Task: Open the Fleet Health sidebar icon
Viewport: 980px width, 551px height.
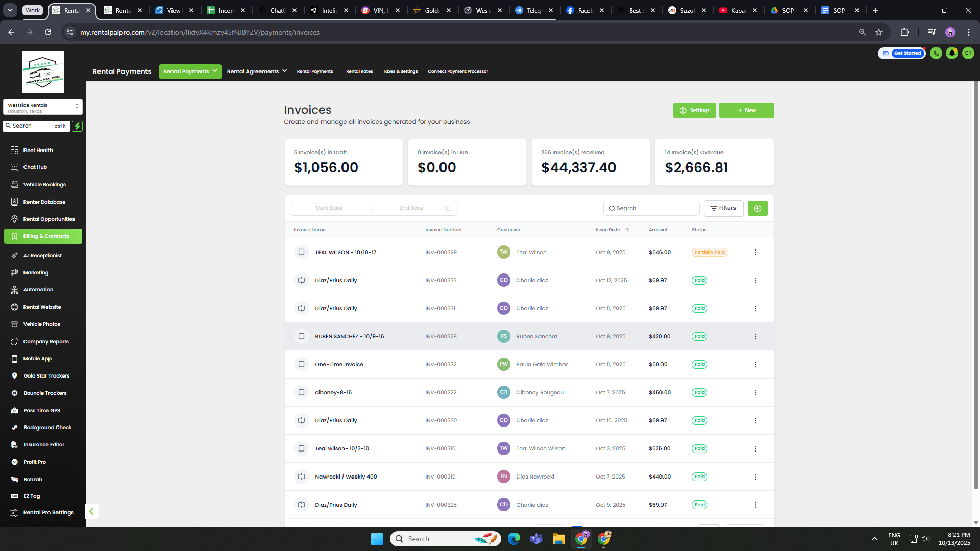Action: (14, 150)
